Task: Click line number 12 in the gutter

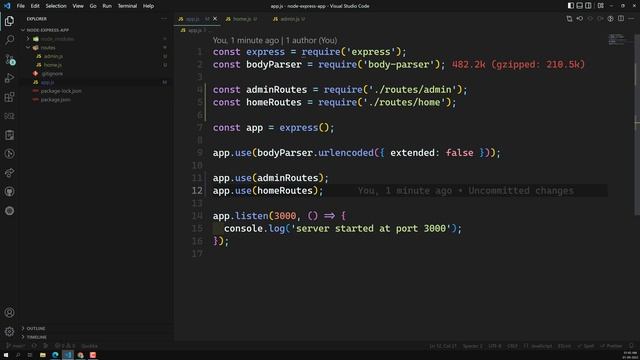Action: tap(197, 191)
